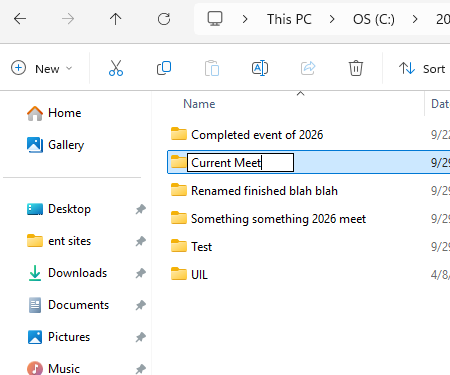Click the Cut scissors icon
This screenshot has width=450, height=375.
coord(116,68)
